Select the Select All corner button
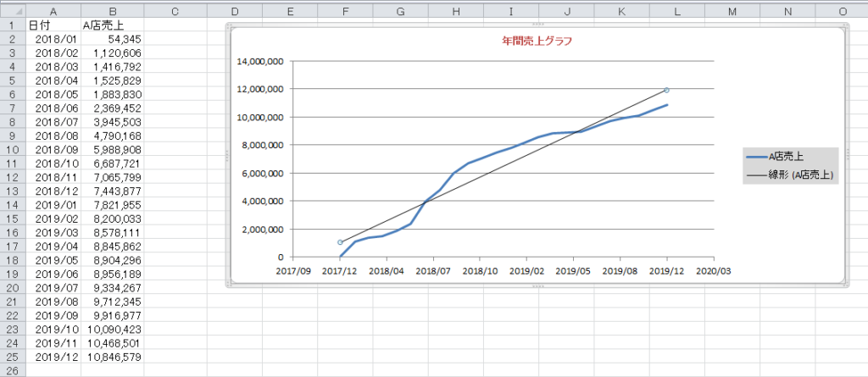The height and width of the screenshot is (377, 868). pyautogui.click(x=14, y=12)
